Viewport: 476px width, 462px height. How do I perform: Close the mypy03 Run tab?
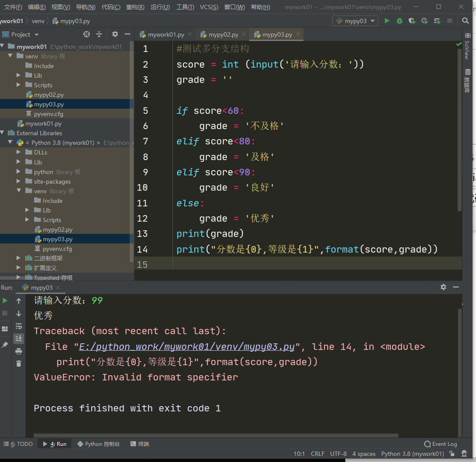(x=58, y=287)
